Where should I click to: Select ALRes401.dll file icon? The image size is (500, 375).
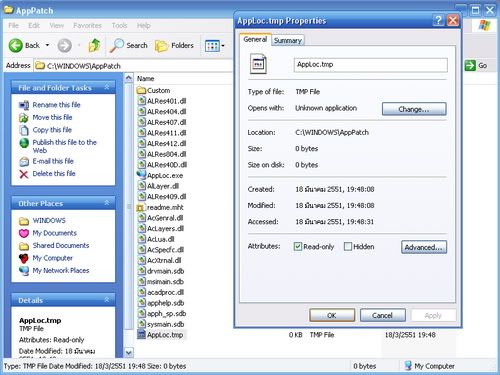point(142,101)
